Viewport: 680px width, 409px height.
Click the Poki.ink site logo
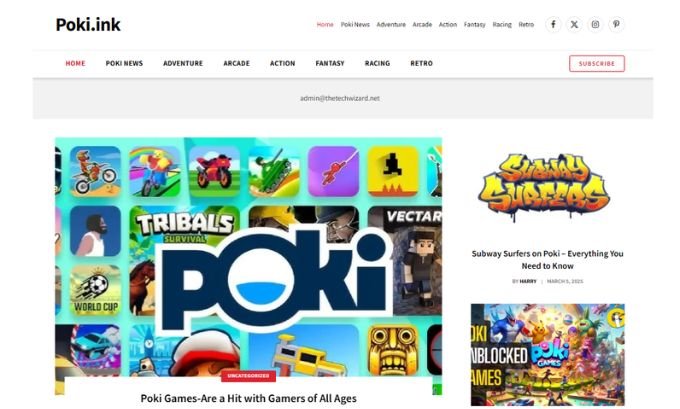(88, 25)
